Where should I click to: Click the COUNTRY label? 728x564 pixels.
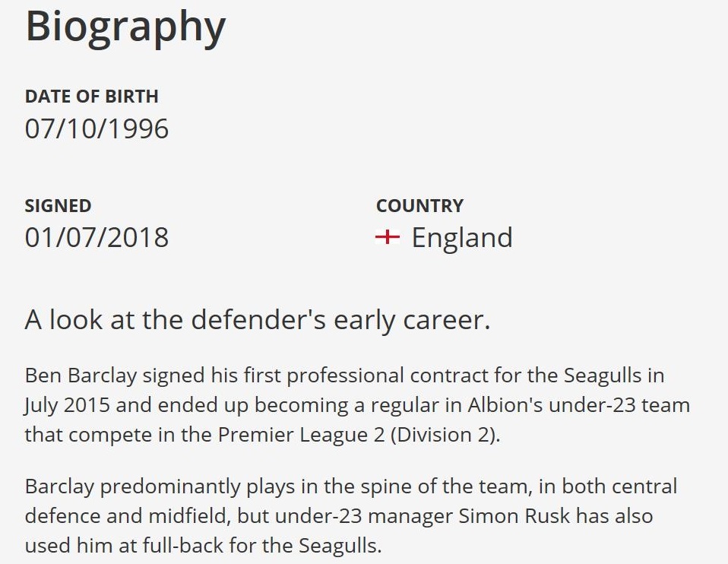tap(419, 206)
